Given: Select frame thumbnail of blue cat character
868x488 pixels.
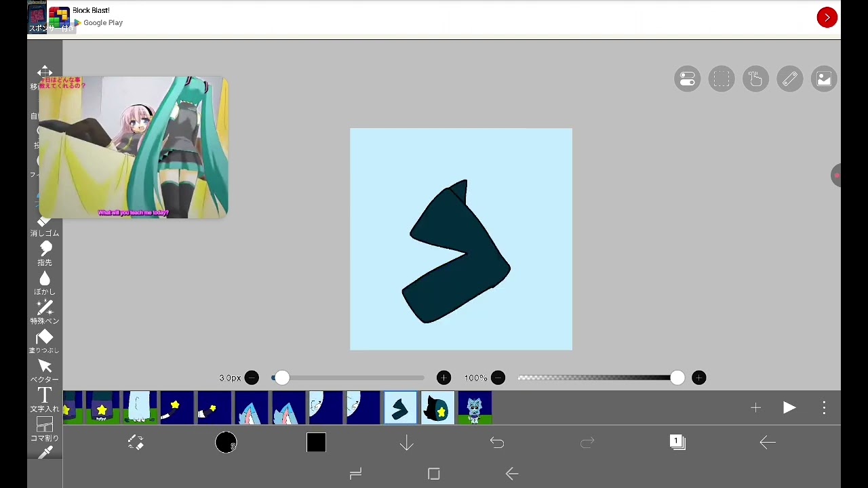Looking at the screenshot, I should point(475,407).
